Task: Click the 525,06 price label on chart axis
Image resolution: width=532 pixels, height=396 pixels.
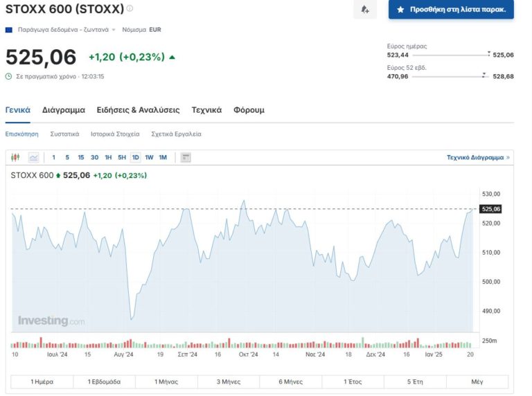Action: 490,209
